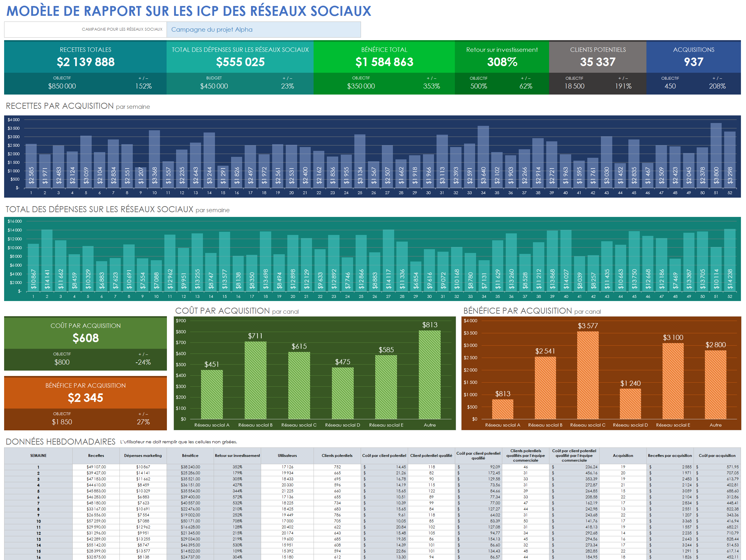Select week 13 revenue cell $42 289,00
This screenshot has width=746, height=560.
pos(96,539)
